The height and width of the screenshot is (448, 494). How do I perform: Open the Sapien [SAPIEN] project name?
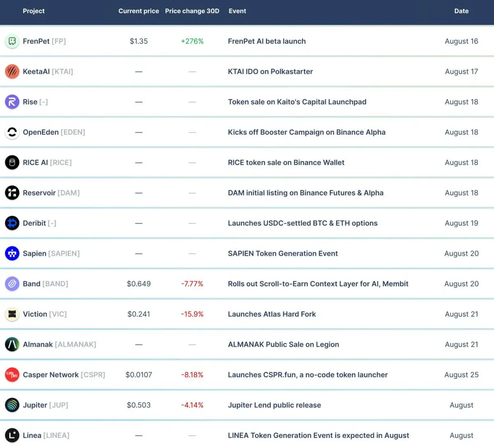tap(51, 254)
